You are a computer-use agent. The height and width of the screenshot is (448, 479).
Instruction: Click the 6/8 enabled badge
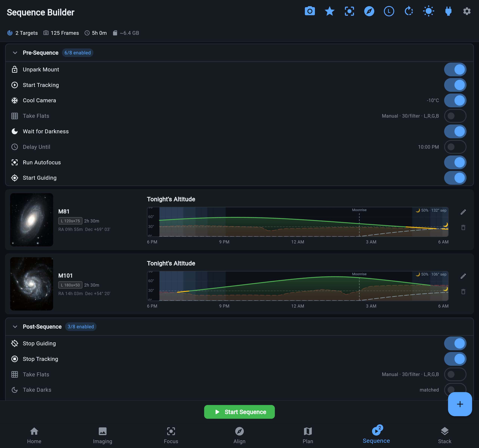coord(78,53)
